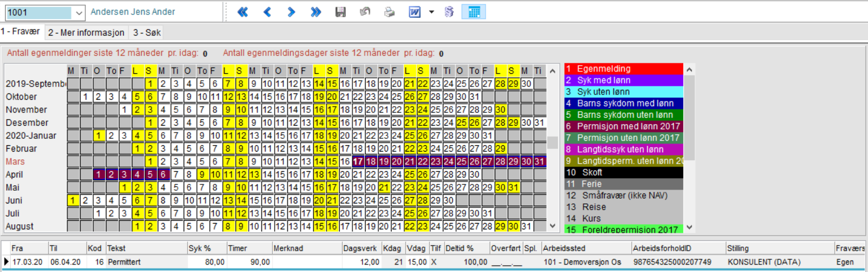
Task: Select the KONSULENT (DATA) cell
Action: point(779,262)
